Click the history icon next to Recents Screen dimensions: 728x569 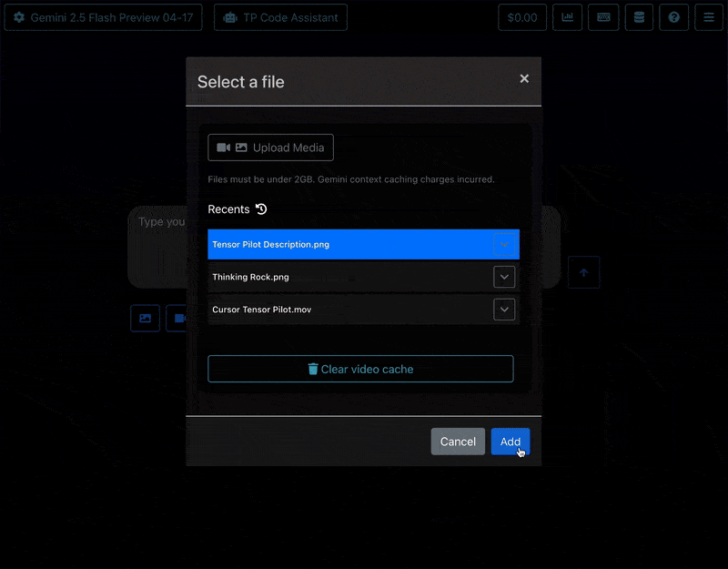click(x=261, y=209)
